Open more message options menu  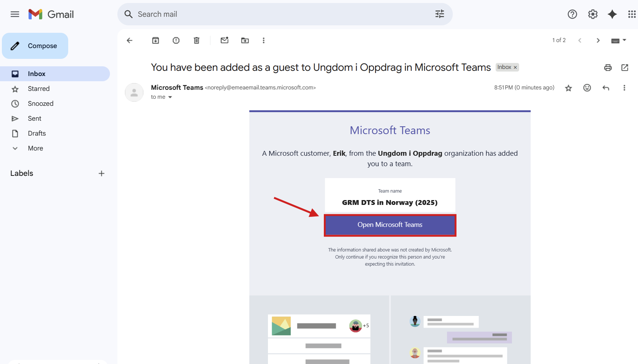(624, 88)
